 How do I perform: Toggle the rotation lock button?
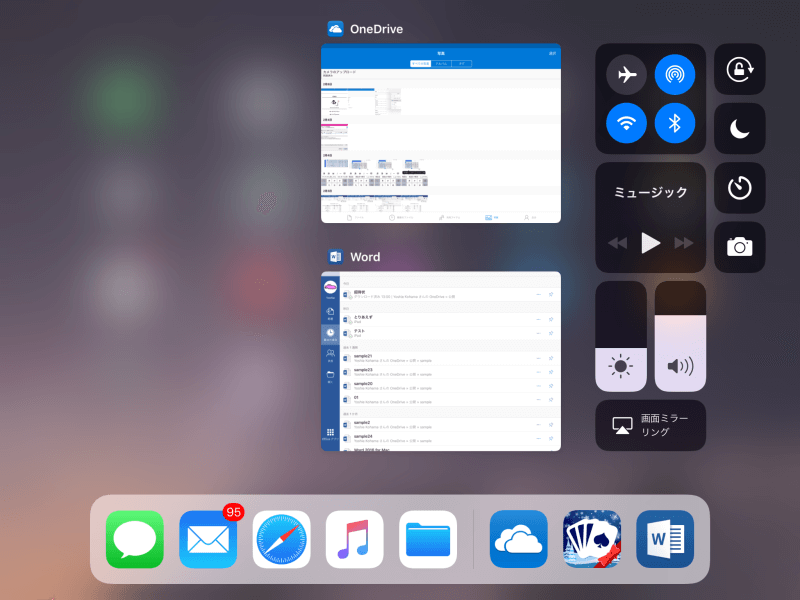tap(739, 69)
